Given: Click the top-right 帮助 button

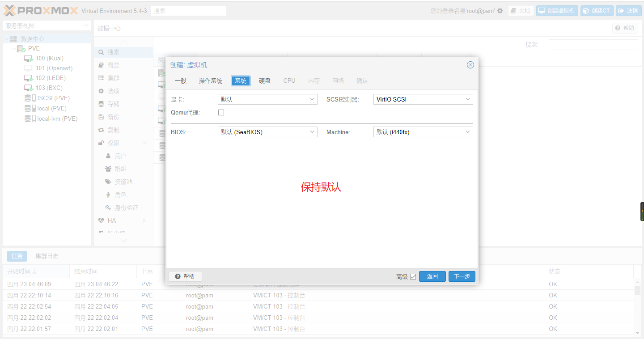Looking at the screenshot, I should [625, 28].
